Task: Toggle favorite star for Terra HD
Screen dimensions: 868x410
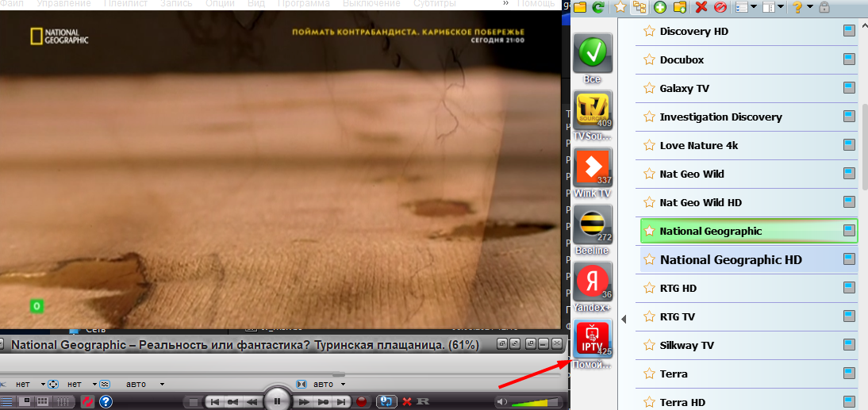Action: click(x=649, y=402)
